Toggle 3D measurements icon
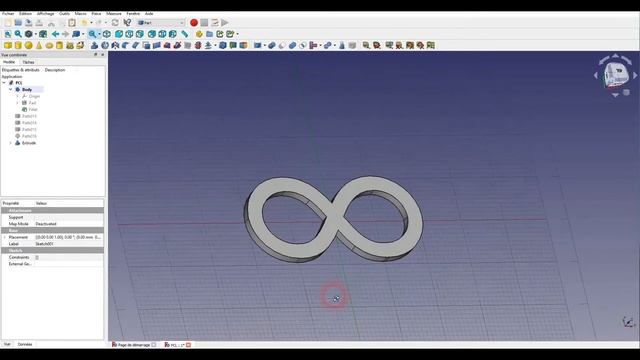640x360 pixels. 420,45
